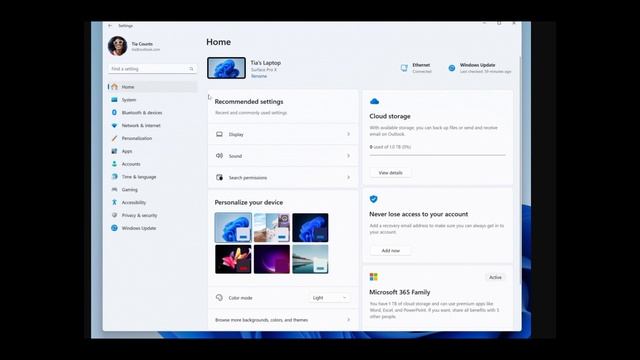Open the Color mode Light dropdown
Screen dimensions: 640x360
[329, 298]
